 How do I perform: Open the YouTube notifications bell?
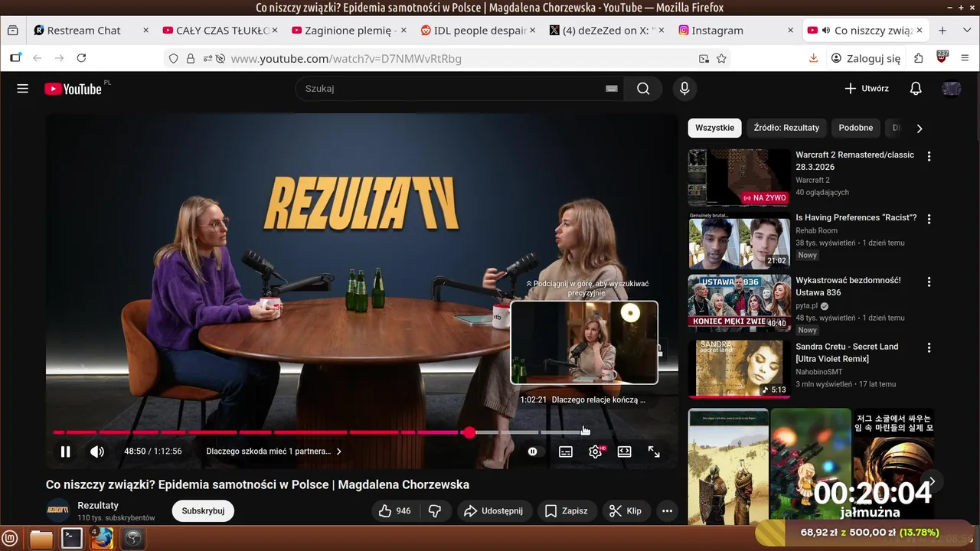(x=915, y=89)
